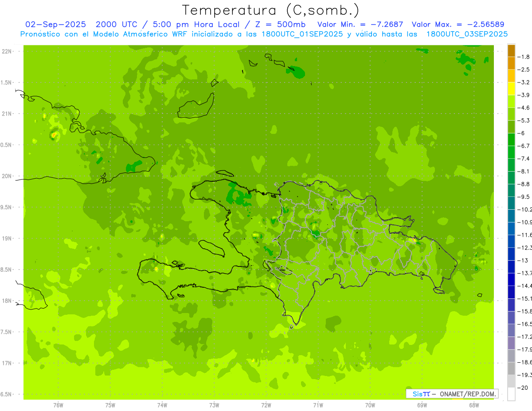The height and width of the screenshot is (411, 532).
Task: Click the 21N latitude axis label
Action: [7, 114]
